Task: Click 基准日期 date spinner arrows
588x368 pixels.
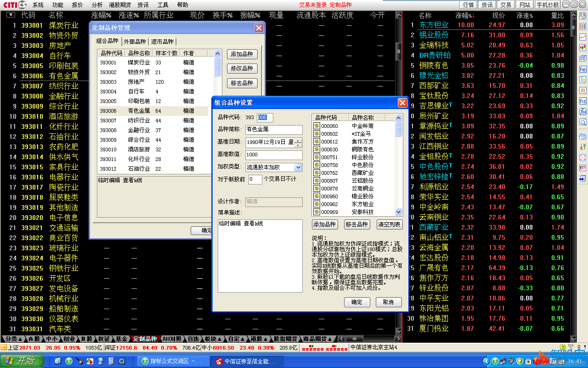Action: (x=299, y=143)
